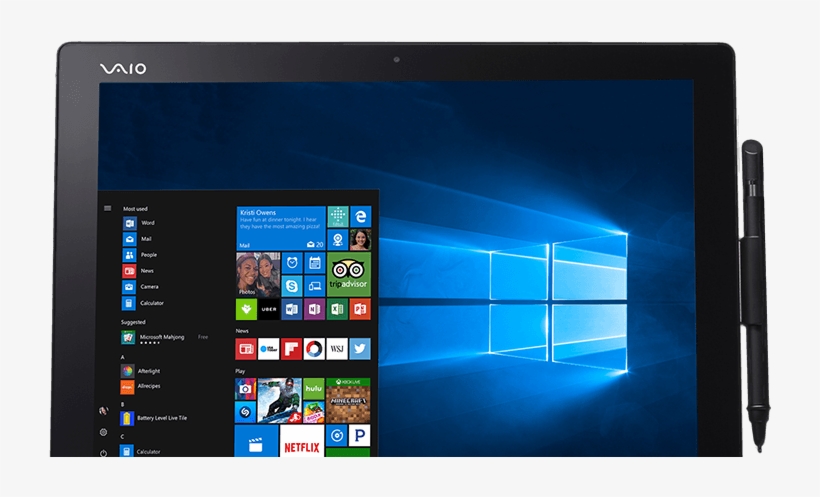Open Settings gear in Start menu

[103, 432]
